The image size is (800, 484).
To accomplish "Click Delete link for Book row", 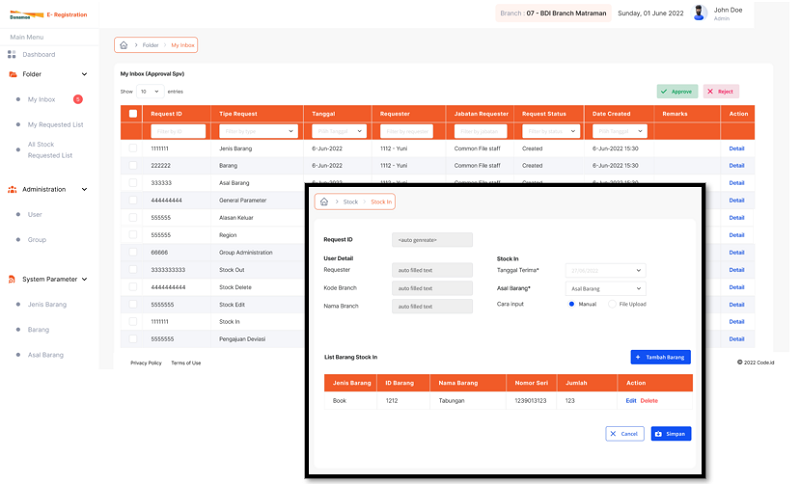I will pyautogui.click(x=649, y=400).
